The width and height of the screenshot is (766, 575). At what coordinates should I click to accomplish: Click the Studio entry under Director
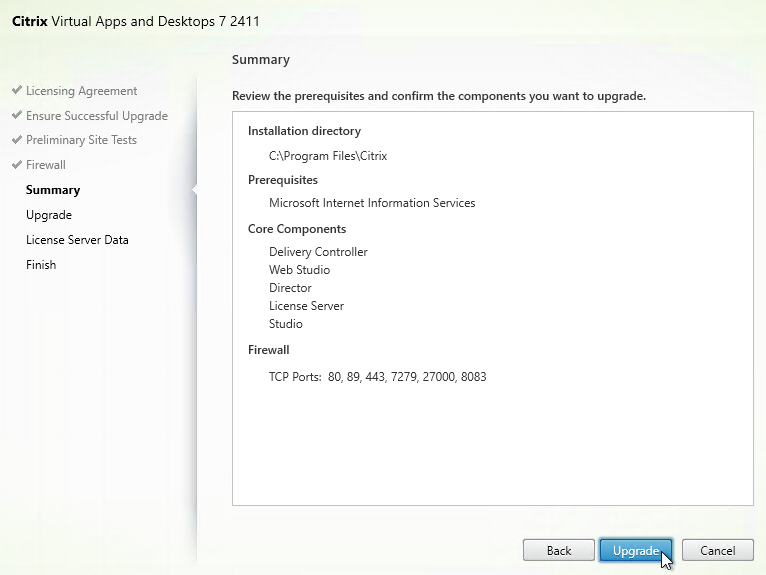(286, 324)
